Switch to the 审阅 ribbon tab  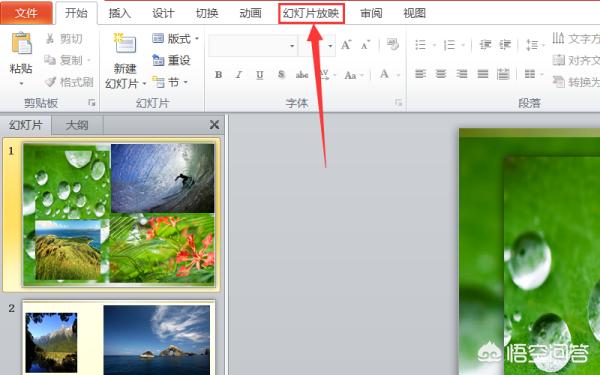tap(371, 13)
